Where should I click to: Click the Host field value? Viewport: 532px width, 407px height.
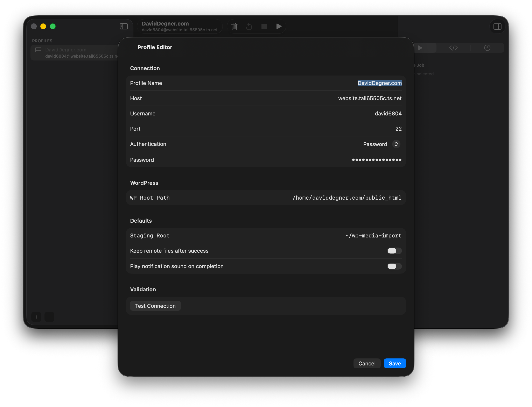(x=370, y=98)
